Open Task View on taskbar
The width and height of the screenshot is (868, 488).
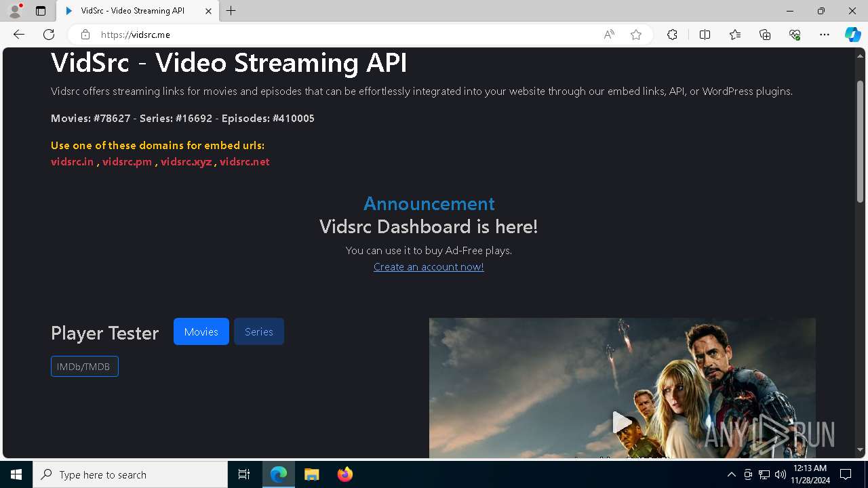tap(244, 474)
